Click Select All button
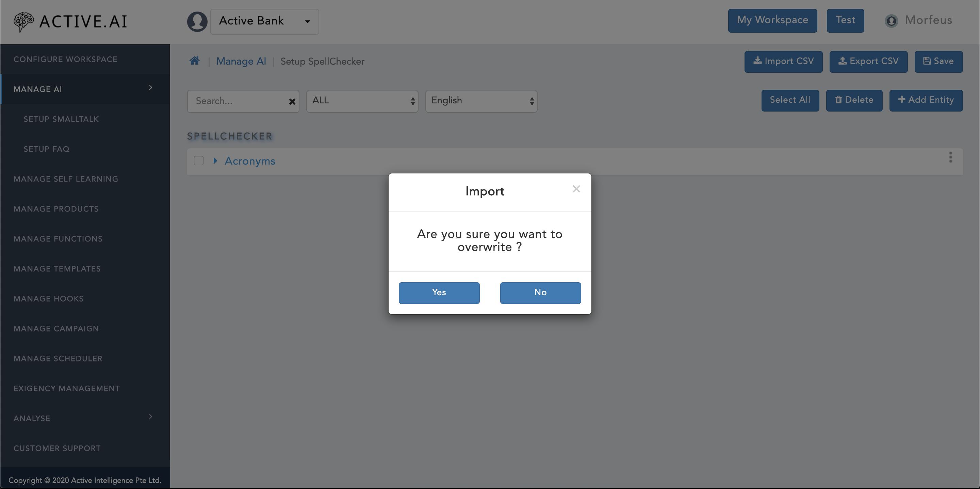Image resolution: width=980 pixels, height=489 pixels. click(x=790, y=100)
